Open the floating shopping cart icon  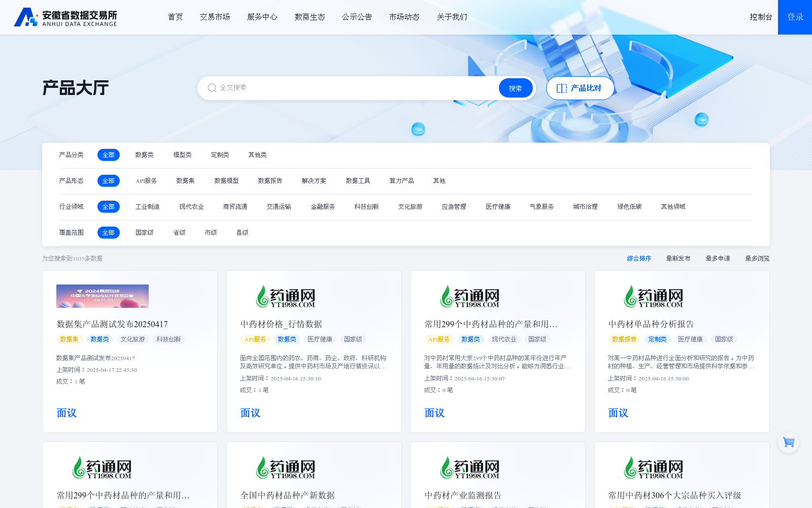[x=789, y=442]
